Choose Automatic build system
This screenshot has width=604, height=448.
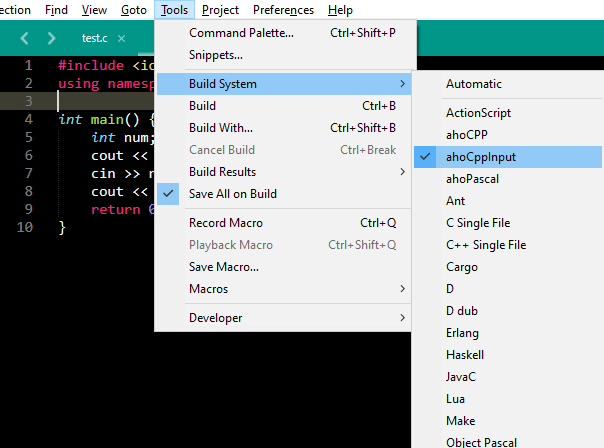pyautogui.click(x=474, y=84)
